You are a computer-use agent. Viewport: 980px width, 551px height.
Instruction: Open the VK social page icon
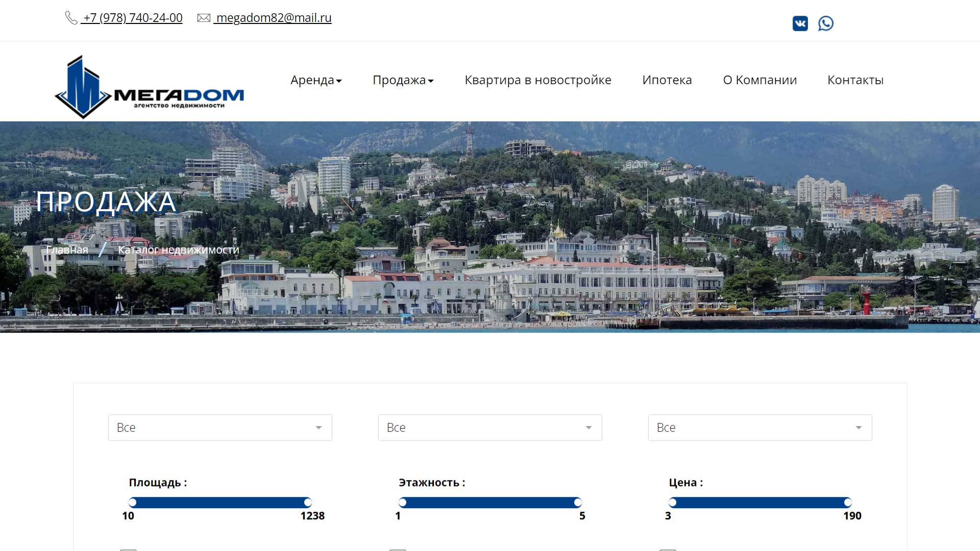click(x=800, y=23)
